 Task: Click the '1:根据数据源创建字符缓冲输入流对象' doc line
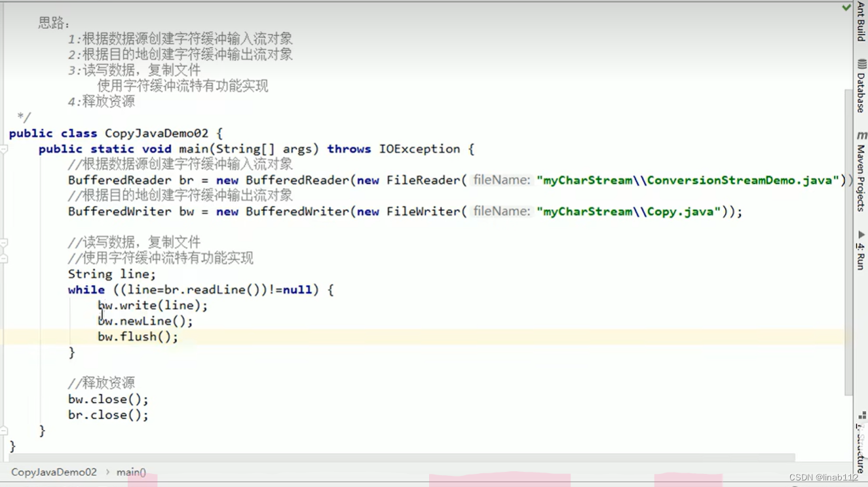[180, 39]
